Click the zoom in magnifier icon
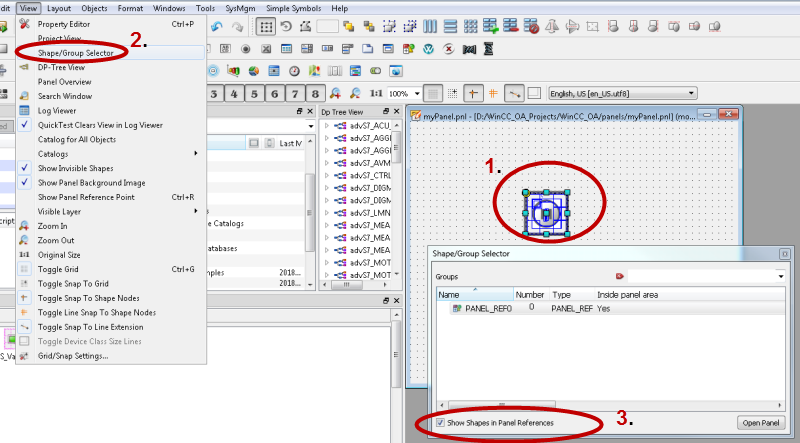Image resolution: width=800 pixels, height=443 pixels. coord(336,93)
